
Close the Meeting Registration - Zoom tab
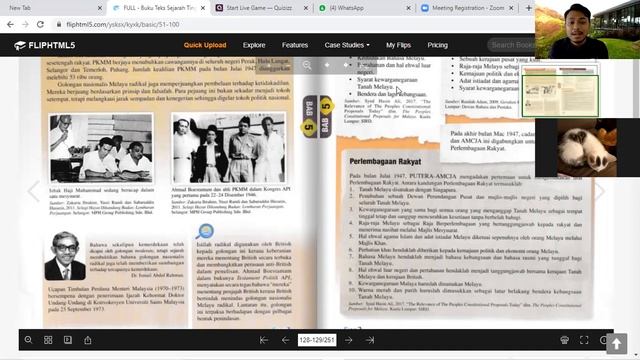click(x=511, y=8)
